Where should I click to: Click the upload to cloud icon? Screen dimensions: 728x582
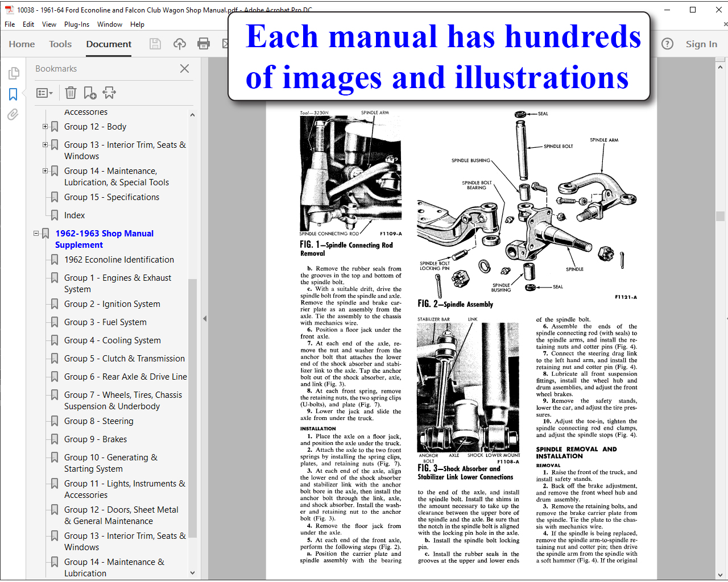180,44
